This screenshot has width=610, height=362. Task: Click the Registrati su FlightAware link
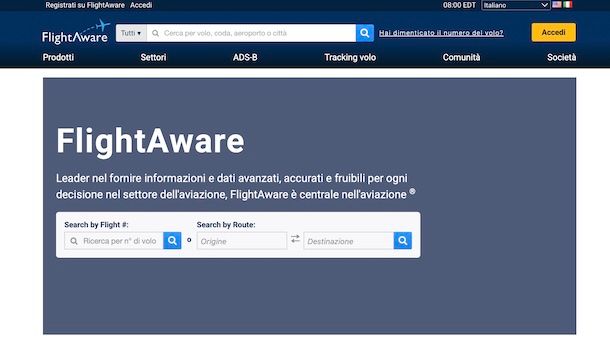pos(85,5)
